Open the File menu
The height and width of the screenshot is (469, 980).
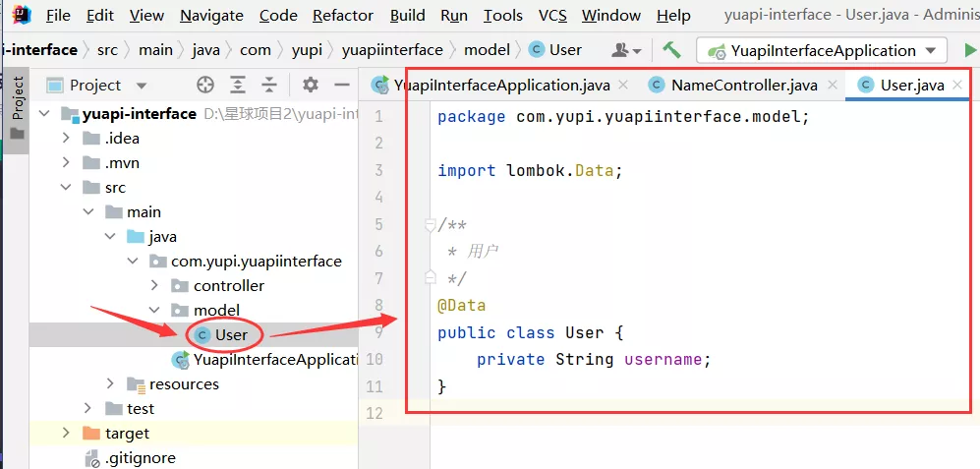[58, 15]
